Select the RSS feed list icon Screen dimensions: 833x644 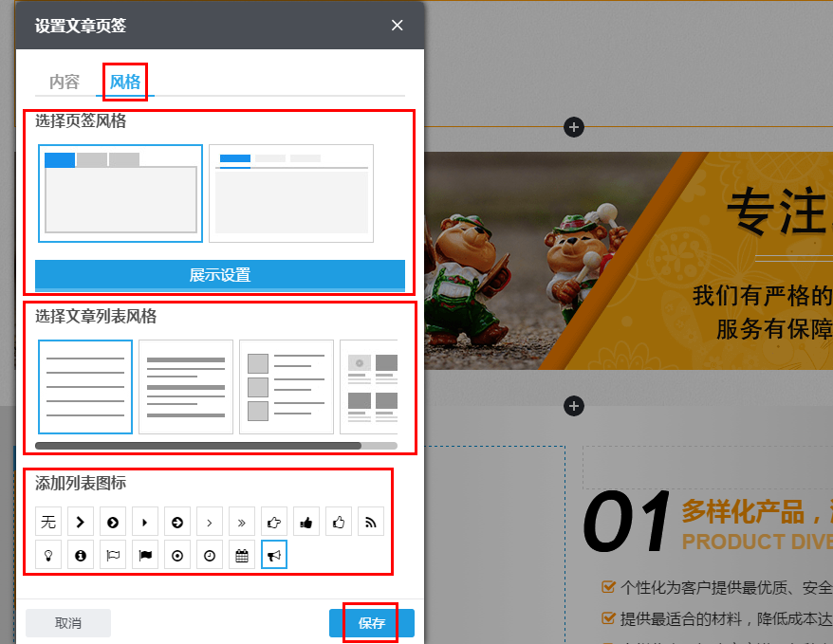pos(371,522)
